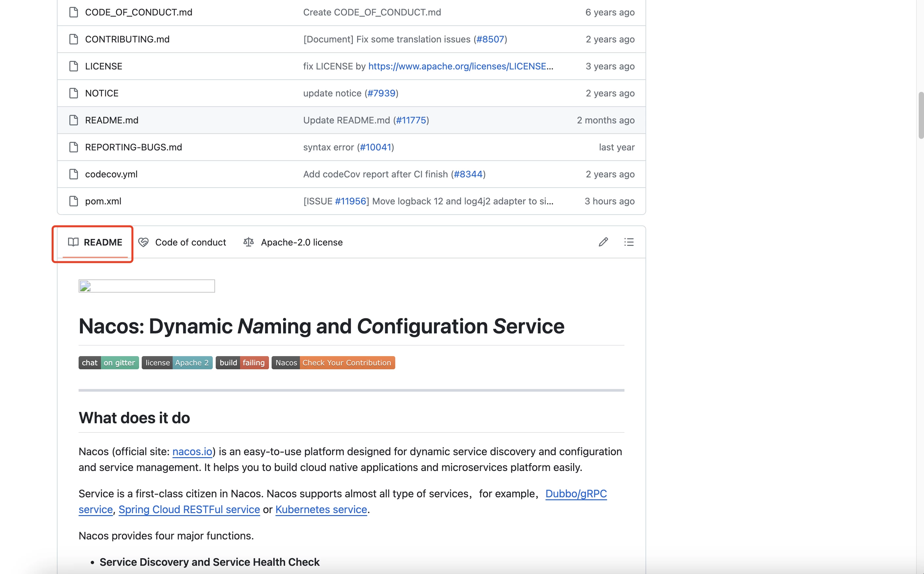Toggle the chat on gitter badge
The width and height of the screenshot is (924, 574).
pyautogui.click(x=108, y=362)
